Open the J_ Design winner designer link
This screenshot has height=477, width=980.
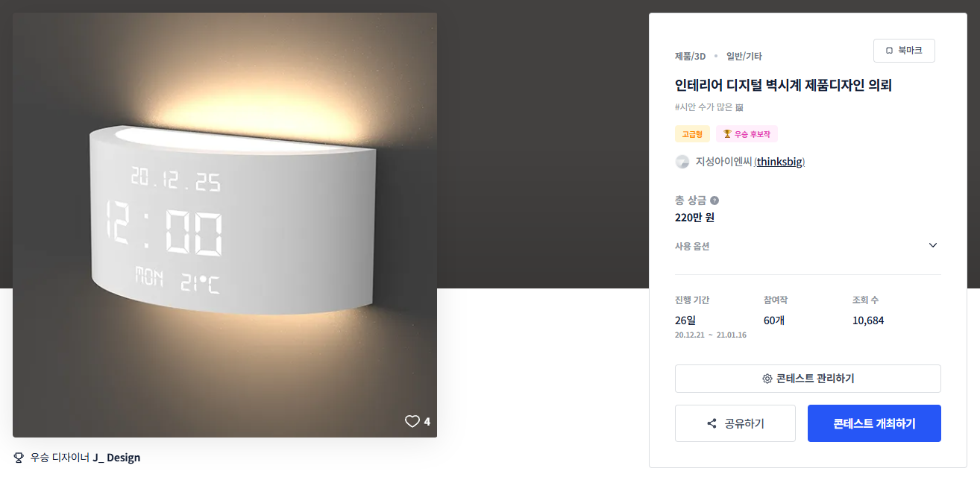[x=116, y=458]
